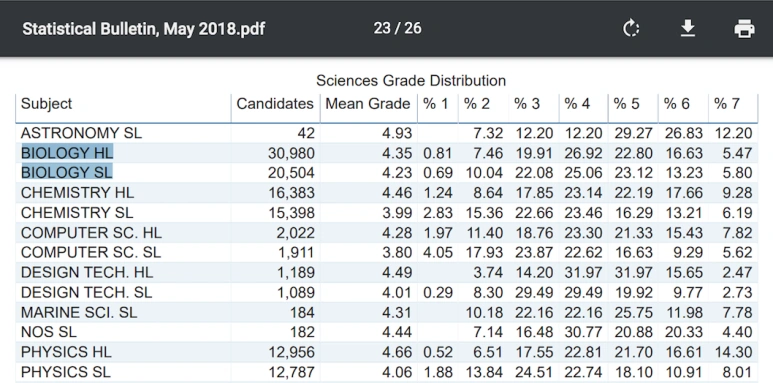Click the CHEMISTRY HL subject cell
Screen dimensions: 773x383
click(77, 193)
